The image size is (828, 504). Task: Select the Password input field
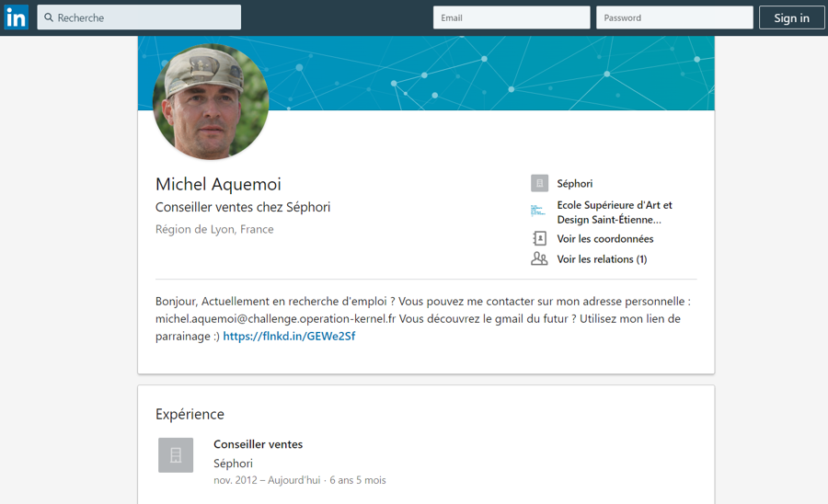click(x=674, y=17)
